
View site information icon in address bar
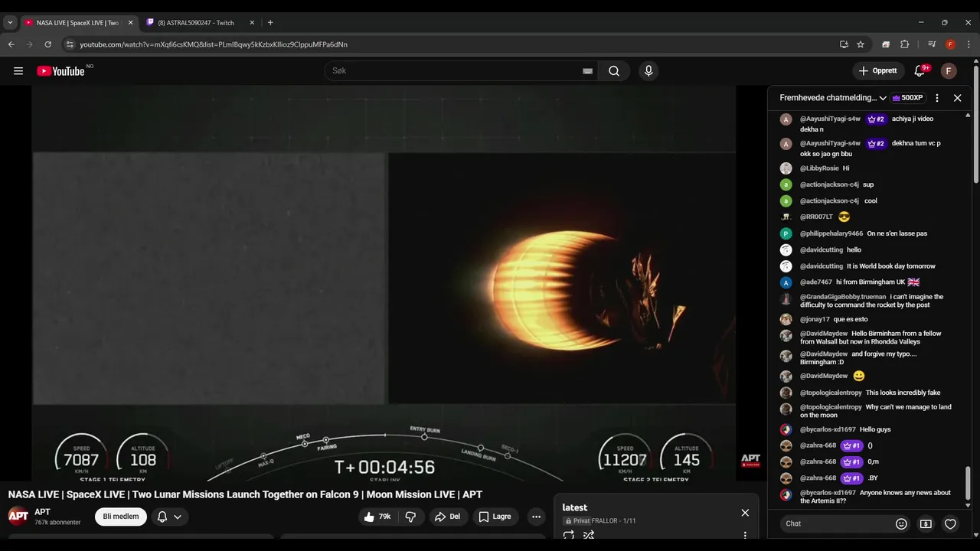[70, 44]
